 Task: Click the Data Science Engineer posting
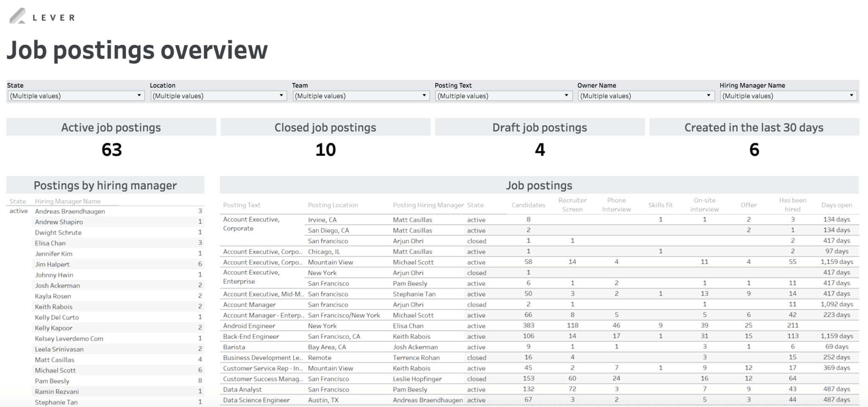coord(256,400)
